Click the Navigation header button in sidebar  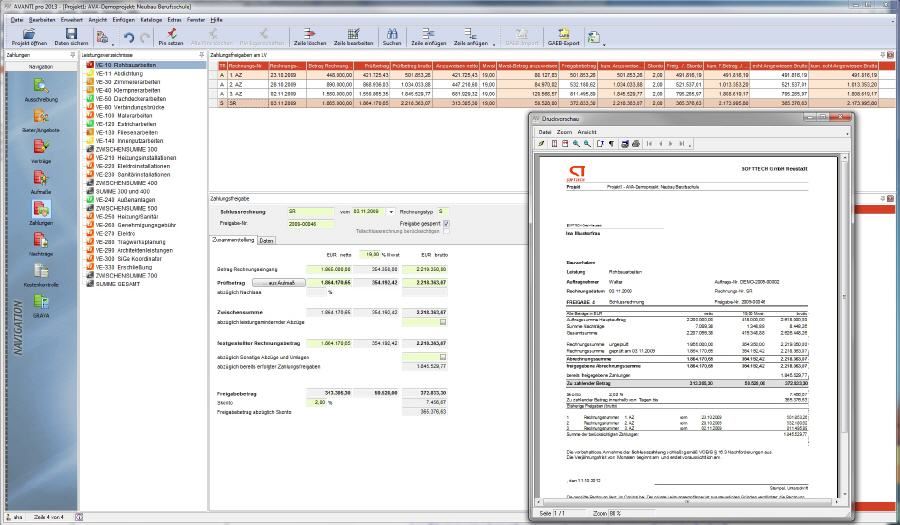tap(41, 67)
